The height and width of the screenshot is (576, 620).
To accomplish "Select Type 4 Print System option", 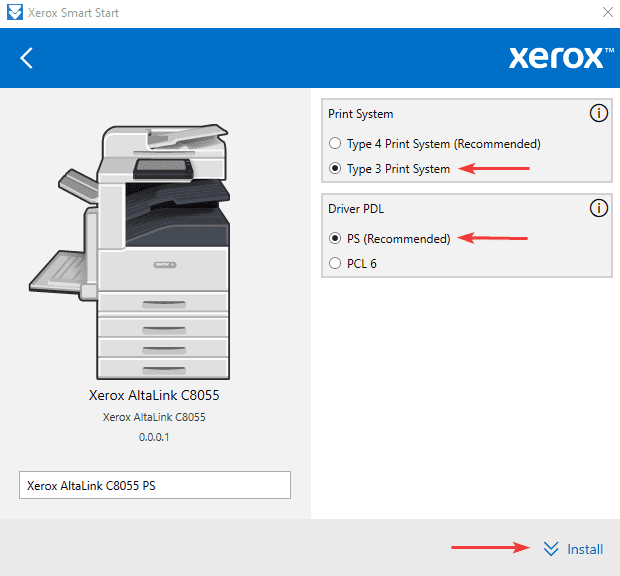I will [336, 143].
